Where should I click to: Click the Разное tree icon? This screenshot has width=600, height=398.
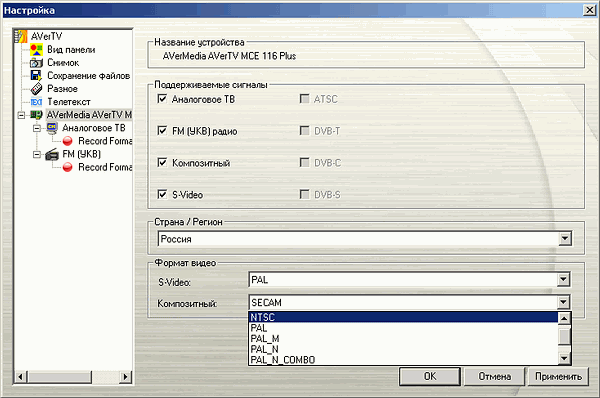click(36, 89)
